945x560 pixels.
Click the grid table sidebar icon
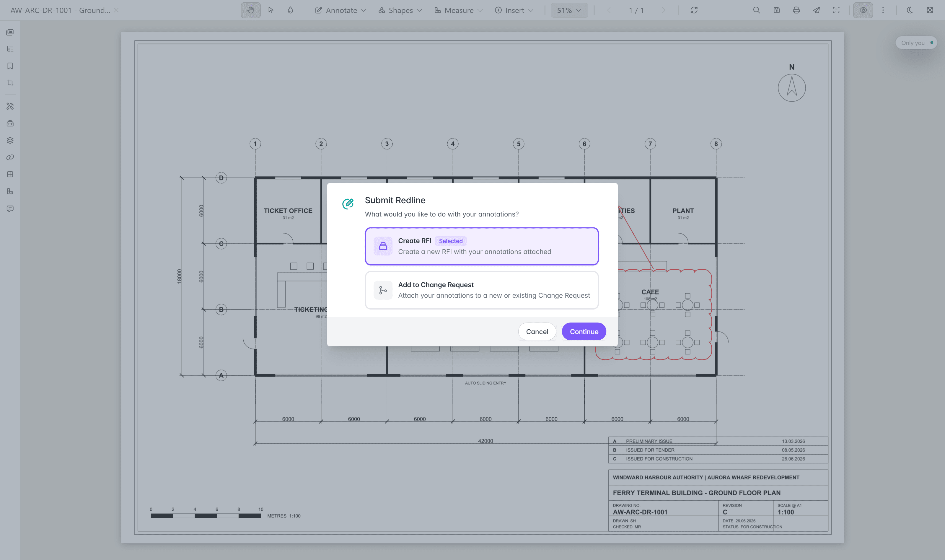point(10,174)
